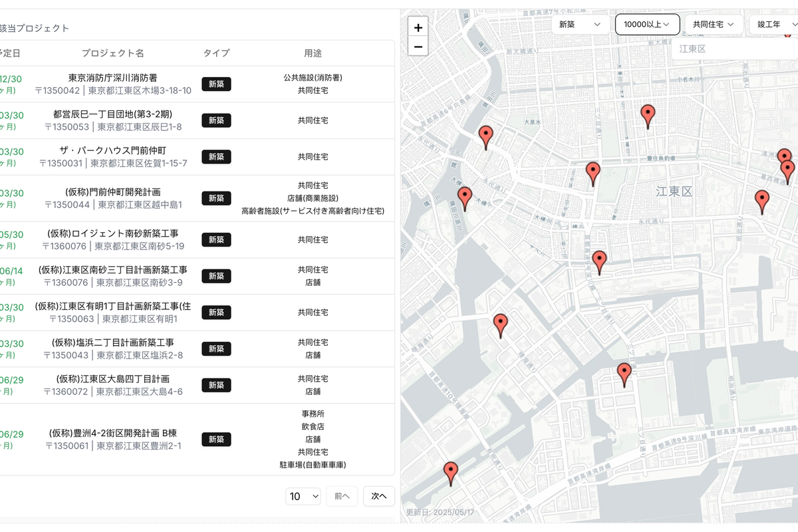798x532 pixels.
Task: Open the 新築 building type filter dropdown
Action: [580, 24]
